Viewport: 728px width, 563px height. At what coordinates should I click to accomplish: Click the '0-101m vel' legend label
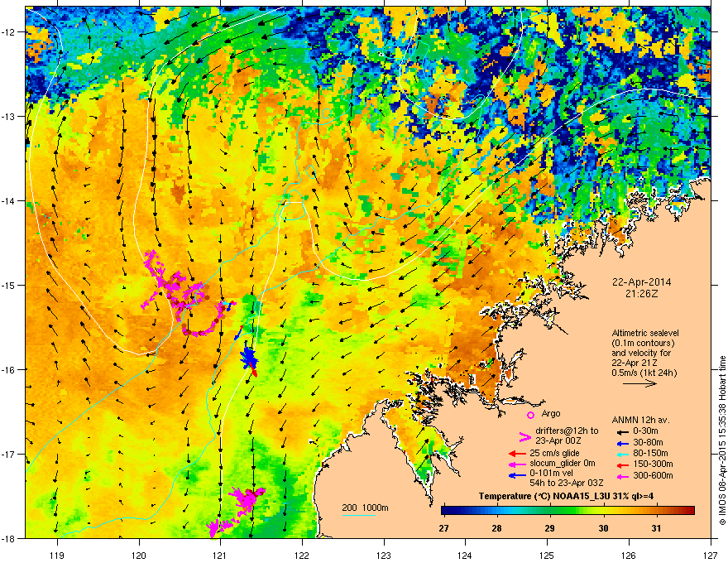[x=551, y=474]
